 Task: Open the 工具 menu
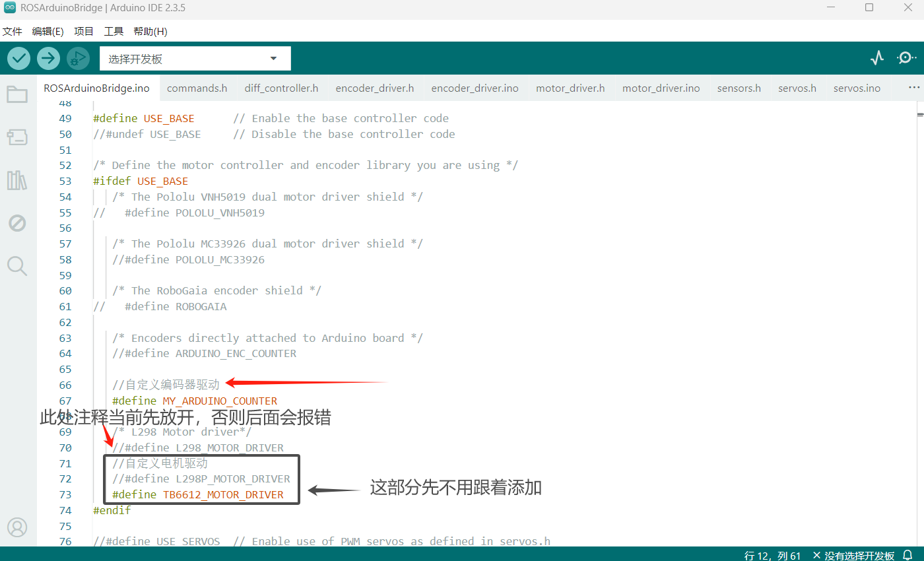tap(114, 31)
